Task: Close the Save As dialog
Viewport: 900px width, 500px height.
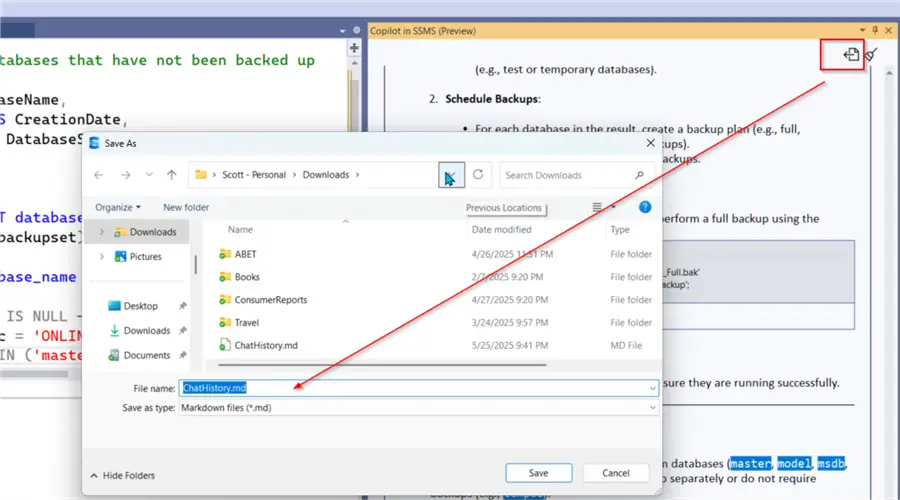Action: point(650,143)
